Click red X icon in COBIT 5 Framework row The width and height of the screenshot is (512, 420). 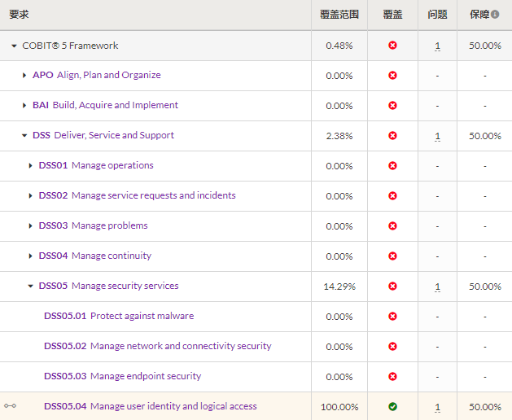tap(392, 45)
